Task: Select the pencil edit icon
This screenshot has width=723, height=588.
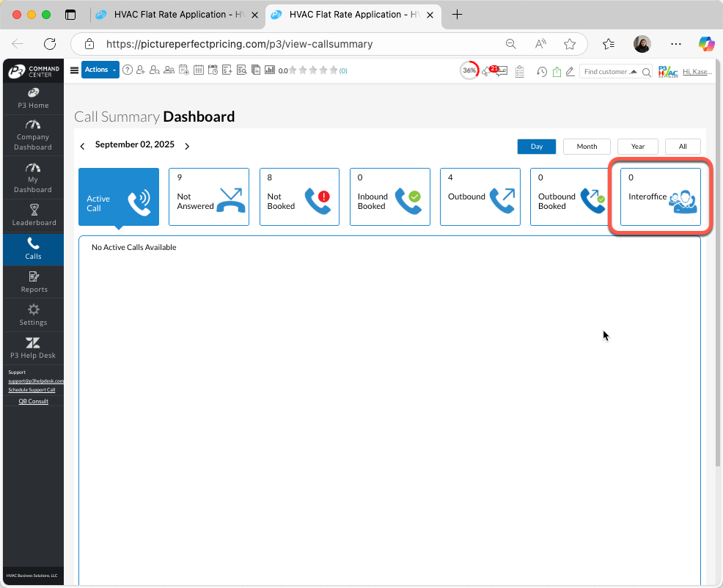Action: coord(570,71)
